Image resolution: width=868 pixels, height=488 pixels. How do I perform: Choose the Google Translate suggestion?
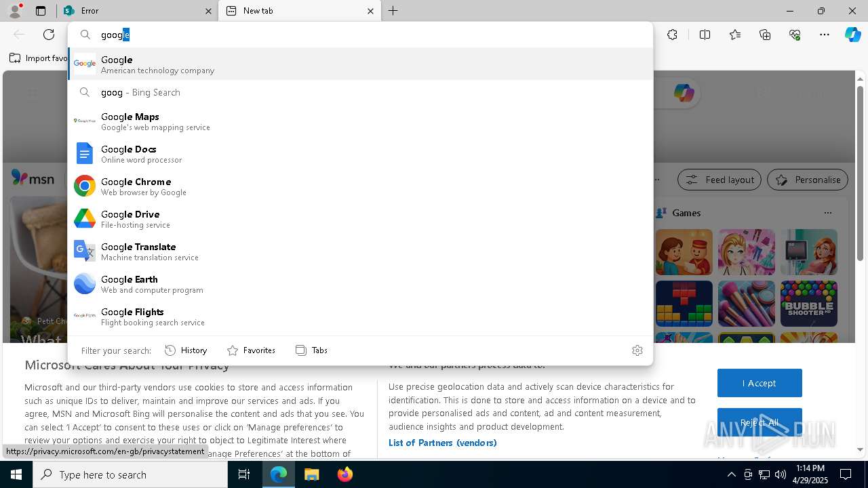click(x=360, y=251)
